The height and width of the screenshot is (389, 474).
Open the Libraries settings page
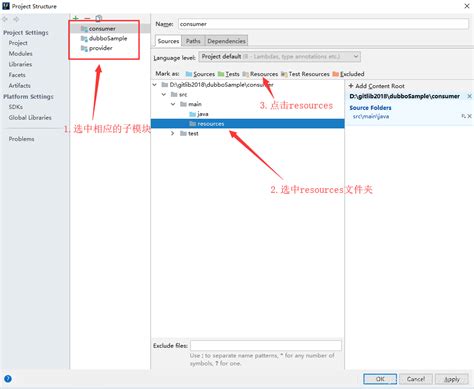[20, 64]
